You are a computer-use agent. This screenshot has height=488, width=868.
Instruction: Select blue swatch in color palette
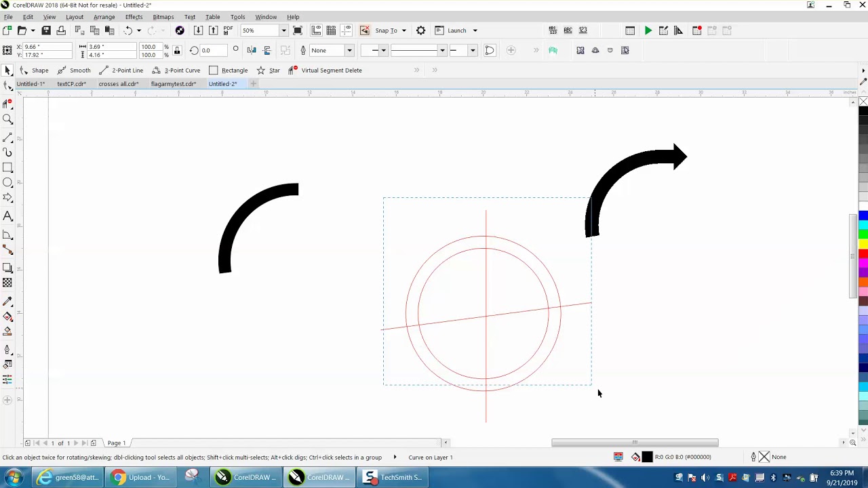863,216
